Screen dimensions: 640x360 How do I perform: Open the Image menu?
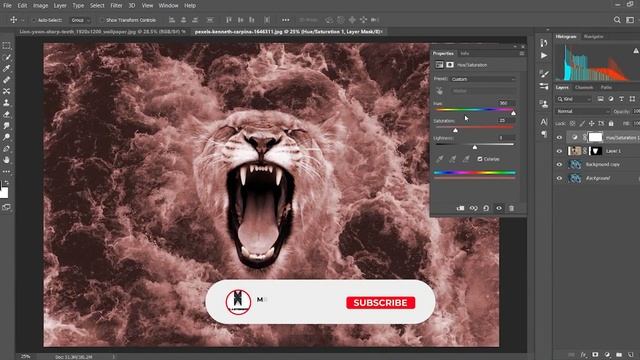coord(40,6)
